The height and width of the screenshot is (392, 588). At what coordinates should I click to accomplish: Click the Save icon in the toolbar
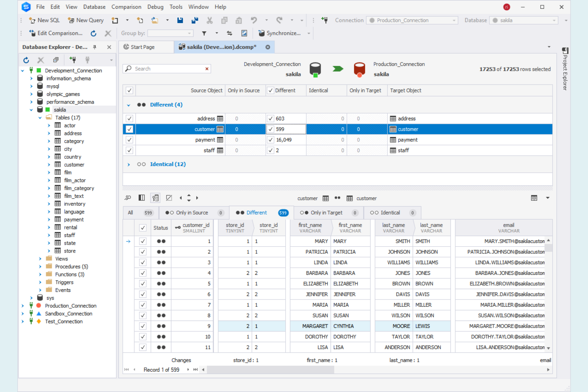pyautogui.click(x=180, y=20)
